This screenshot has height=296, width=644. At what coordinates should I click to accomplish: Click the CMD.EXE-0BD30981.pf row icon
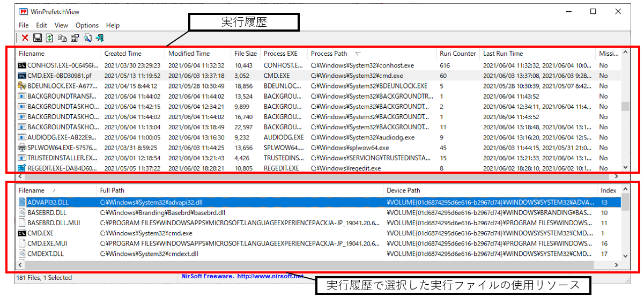[x=21, y=76]
